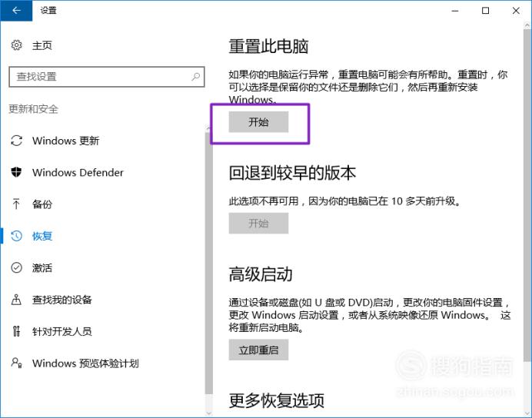This screenshot has height=418, width=532.
Task: Click the 设置 window title
Action: coord(48,11)
